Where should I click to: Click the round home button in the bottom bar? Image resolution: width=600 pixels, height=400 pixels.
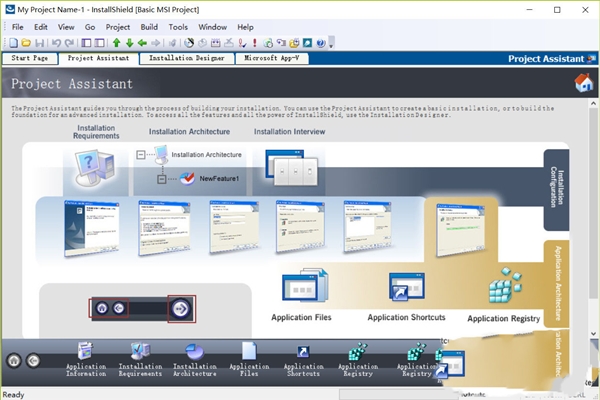pos(14,360)
